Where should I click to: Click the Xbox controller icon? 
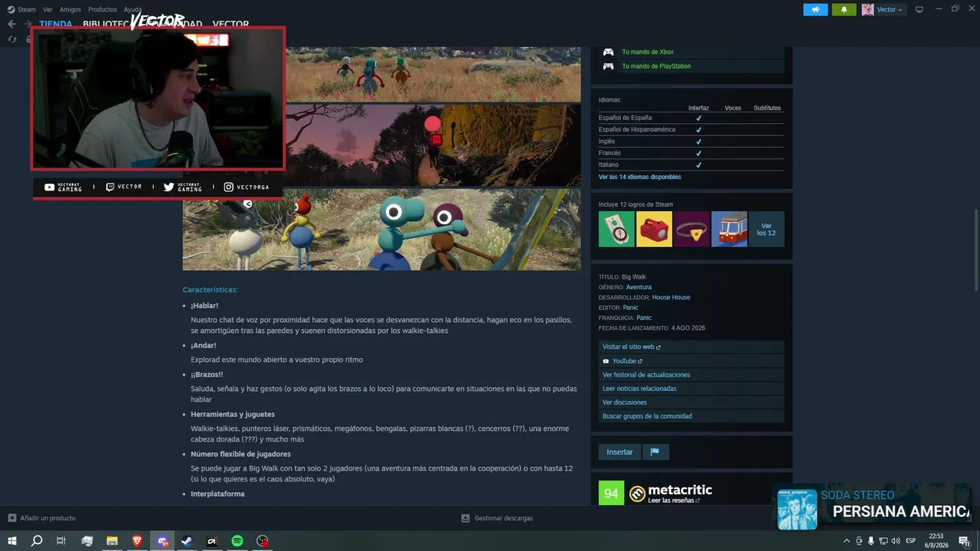pos(608,52)
